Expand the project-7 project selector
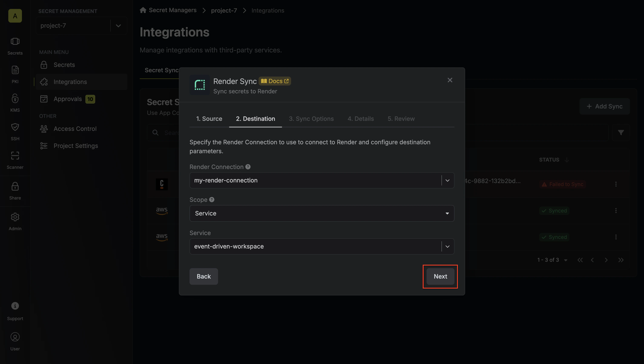 tap(118, 26)
